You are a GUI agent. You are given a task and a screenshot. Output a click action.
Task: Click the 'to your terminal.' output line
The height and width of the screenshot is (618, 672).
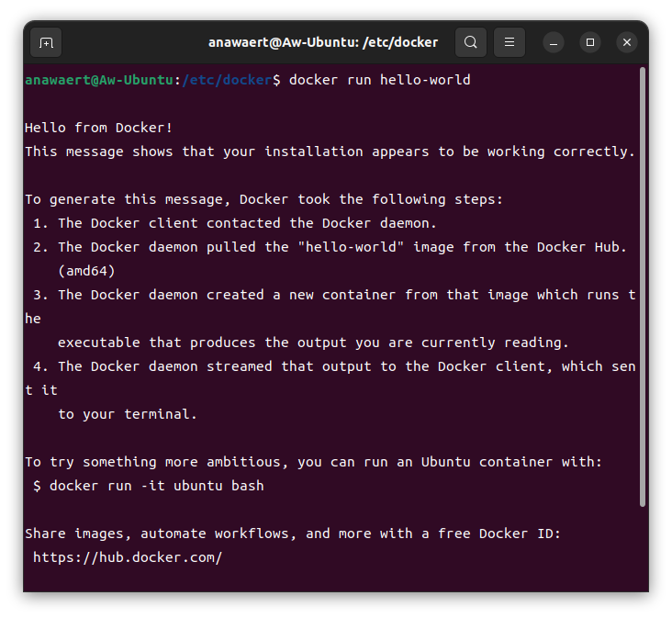(128, 414)
